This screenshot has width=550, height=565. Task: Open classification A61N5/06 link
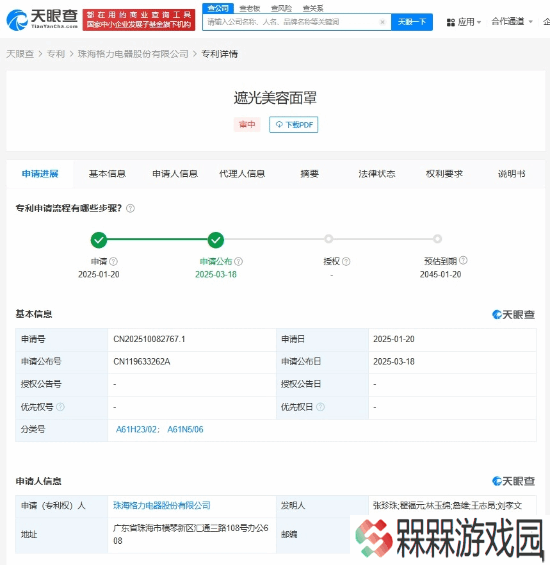pyautogui.click(x=185, y=430)
